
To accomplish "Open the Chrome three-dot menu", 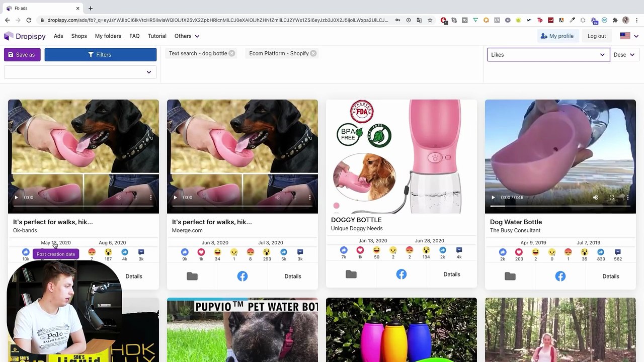I will coord(636,20).
